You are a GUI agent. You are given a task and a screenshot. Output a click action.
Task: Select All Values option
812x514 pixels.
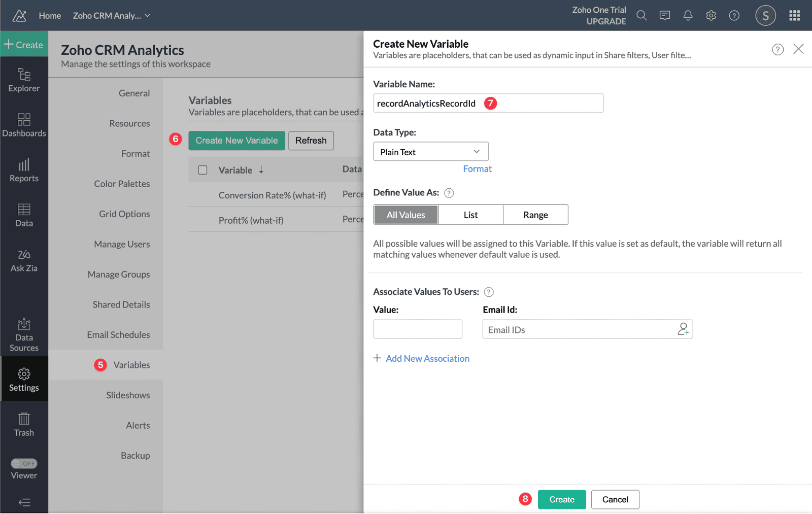(x=406, y=215)
